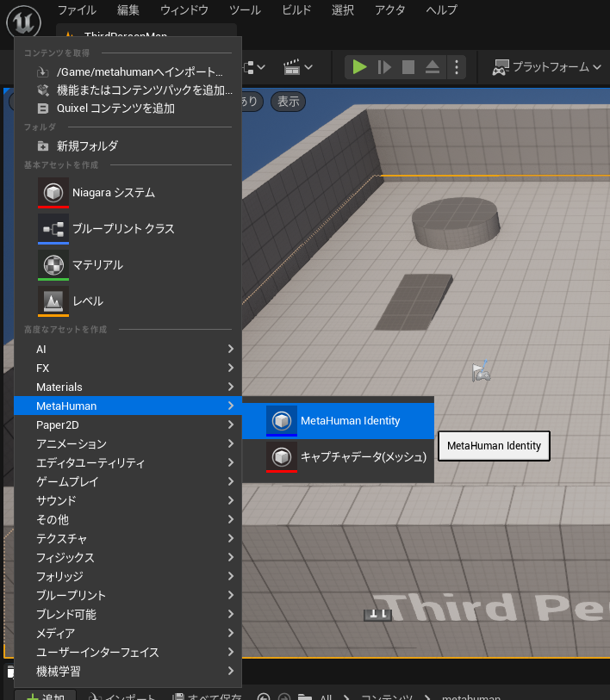Click the cylinder mesh in viewport

456,223
